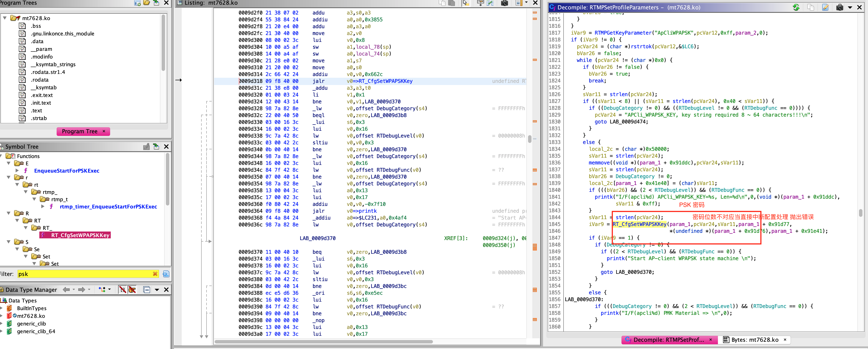Select __ksymtab_strings in Program Trees
Screen dimensions: 868x349
pos(53,64)
